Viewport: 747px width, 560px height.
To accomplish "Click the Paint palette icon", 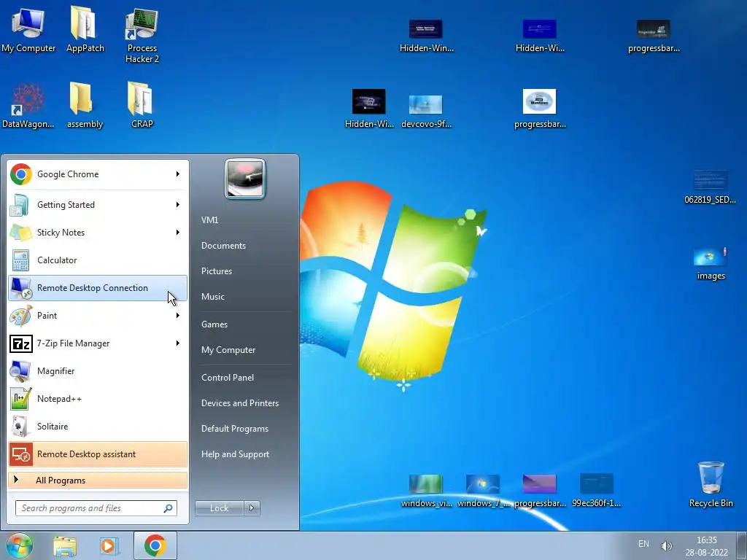I will click(x=21, y=316).
